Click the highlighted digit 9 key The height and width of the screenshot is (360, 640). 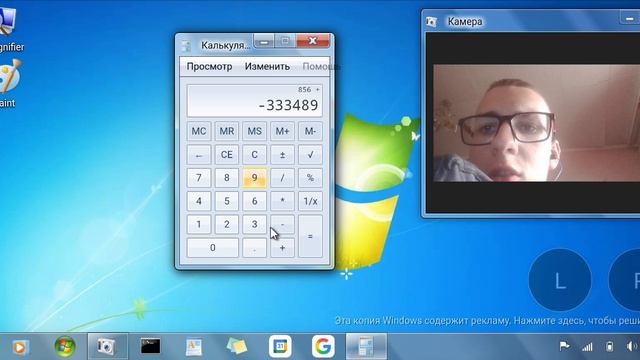pyautogui.click(x=254, y=178)
